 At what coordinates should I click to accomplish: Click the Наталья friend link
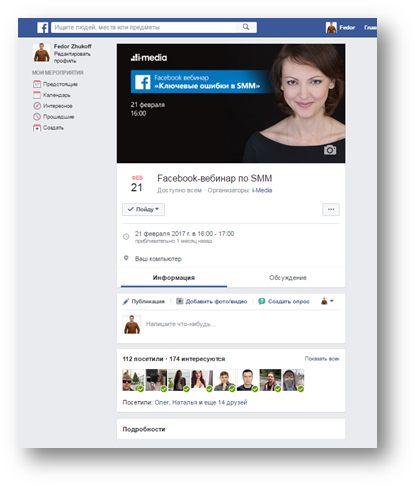pos(185,403)
